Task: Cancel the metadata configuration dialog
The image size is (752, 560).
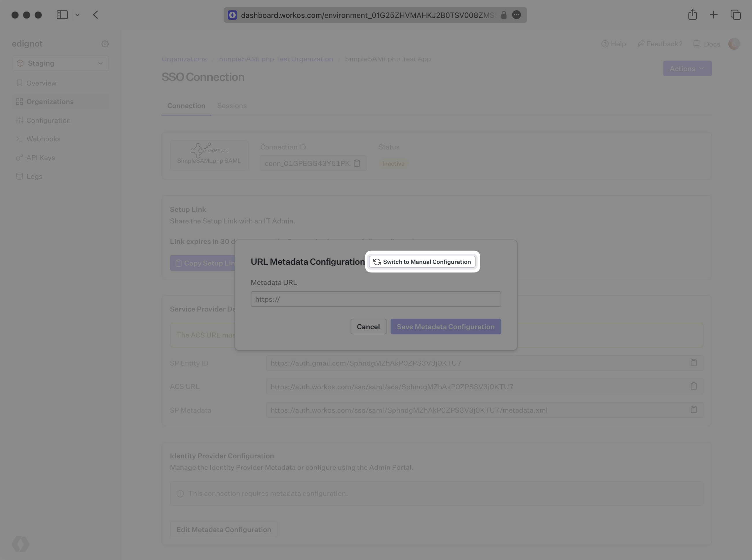Action: point(368,327)
